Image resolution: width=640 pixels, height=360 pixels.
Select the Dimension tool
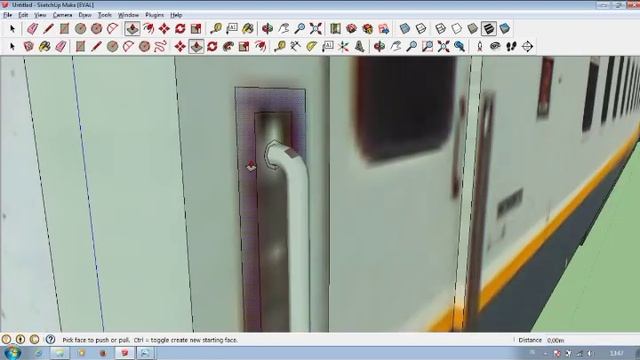tap(296, 46)
